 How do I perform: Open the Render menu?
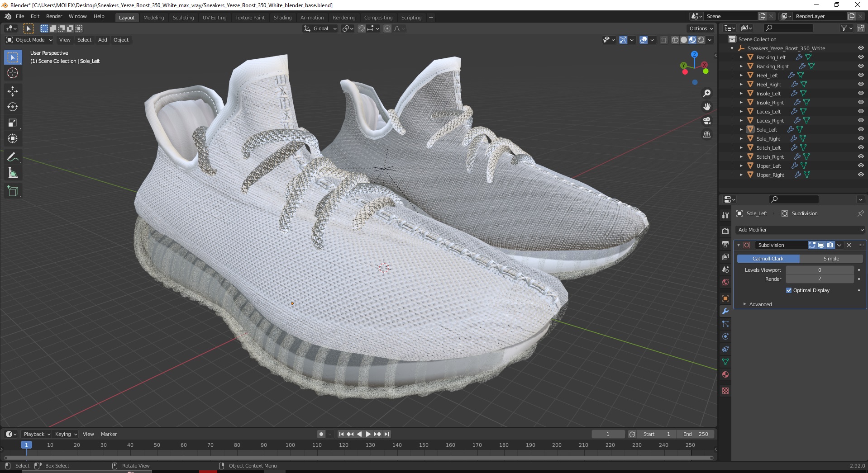[x=54, y=16]
